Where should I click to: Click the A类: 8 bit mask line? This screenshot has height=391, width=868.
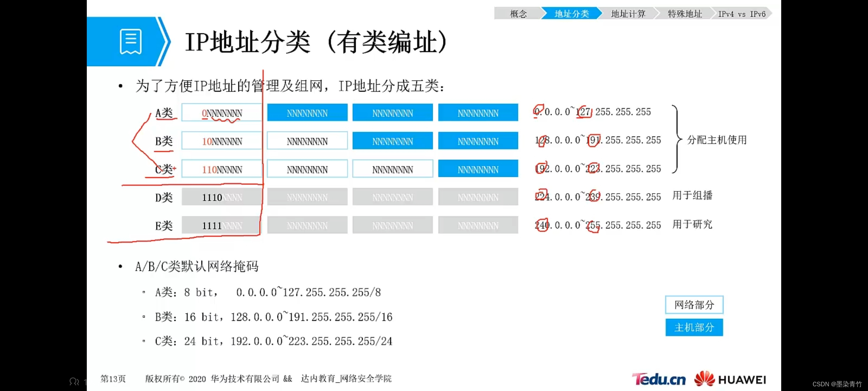click(x=268, y=292)
